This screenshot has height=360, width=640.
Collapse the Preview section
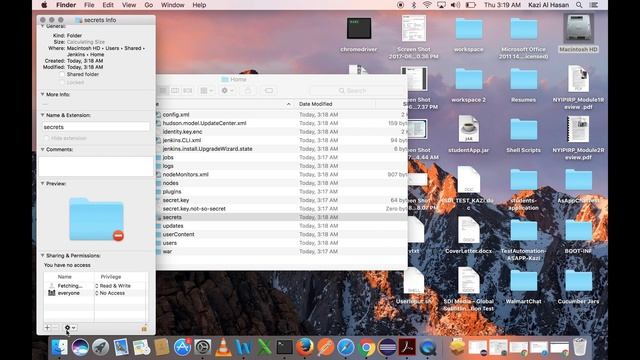click(42, 184)
